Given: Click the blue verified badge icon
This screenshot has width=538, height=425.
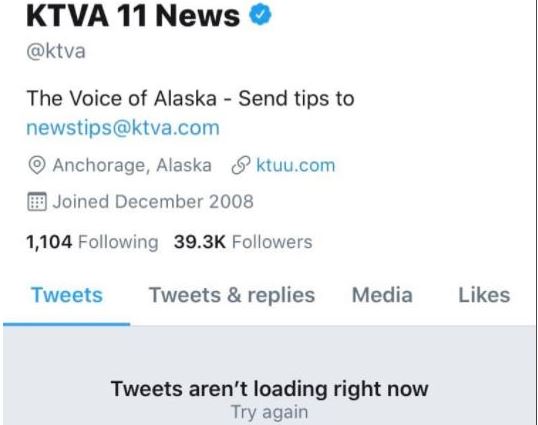Looking at the screenshot, I should (260, 14).
